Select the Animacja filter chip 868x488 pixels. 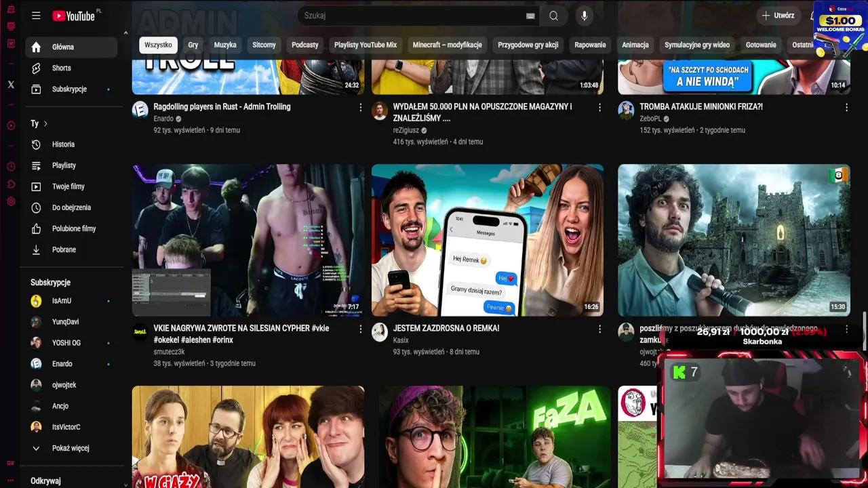click(x=635, y=45)
